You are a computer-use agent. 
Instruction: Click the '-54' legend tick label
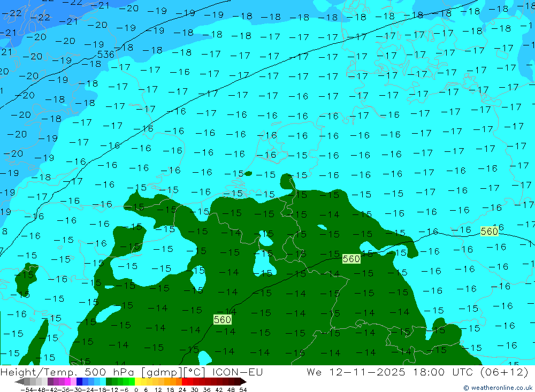point(27,390)
